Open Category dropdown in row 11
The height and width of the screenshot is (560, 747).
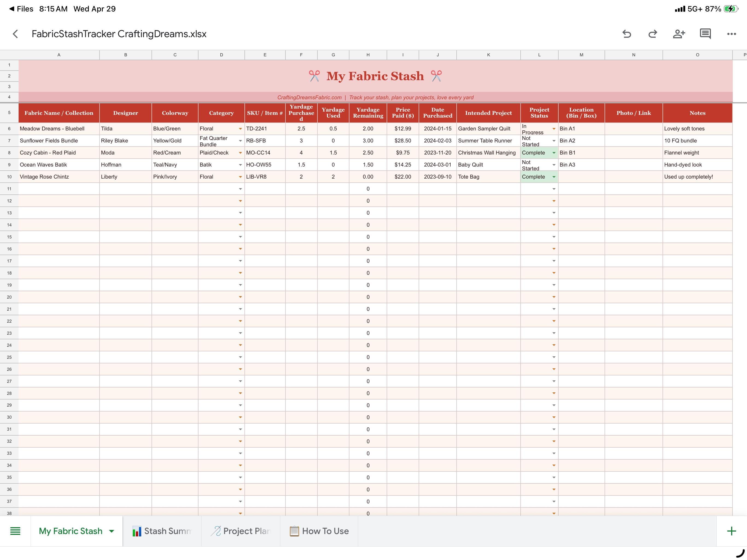pos(240,189)
